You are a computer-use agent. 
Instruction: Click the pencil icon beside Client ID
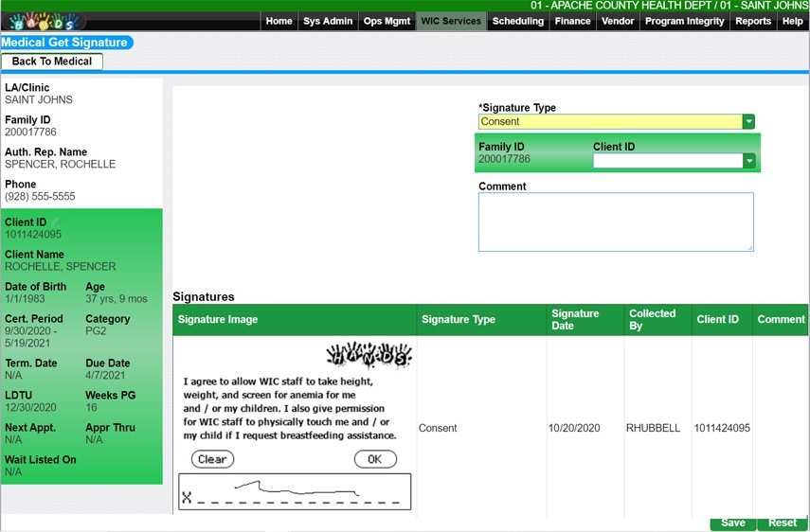coord(55,222)
